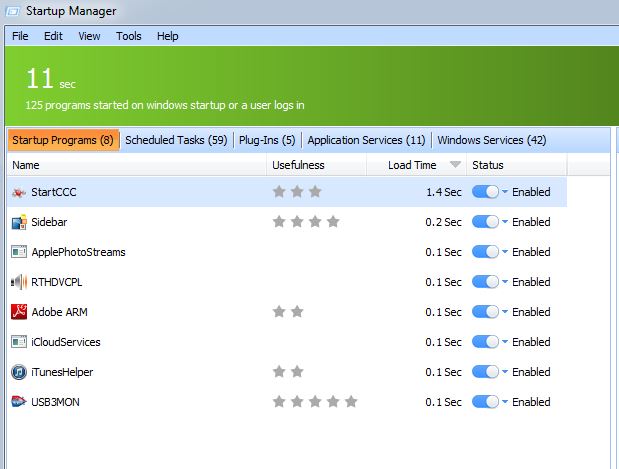
Task: Expand iTunesHelper status dropdown
Action: coord(505,372)
